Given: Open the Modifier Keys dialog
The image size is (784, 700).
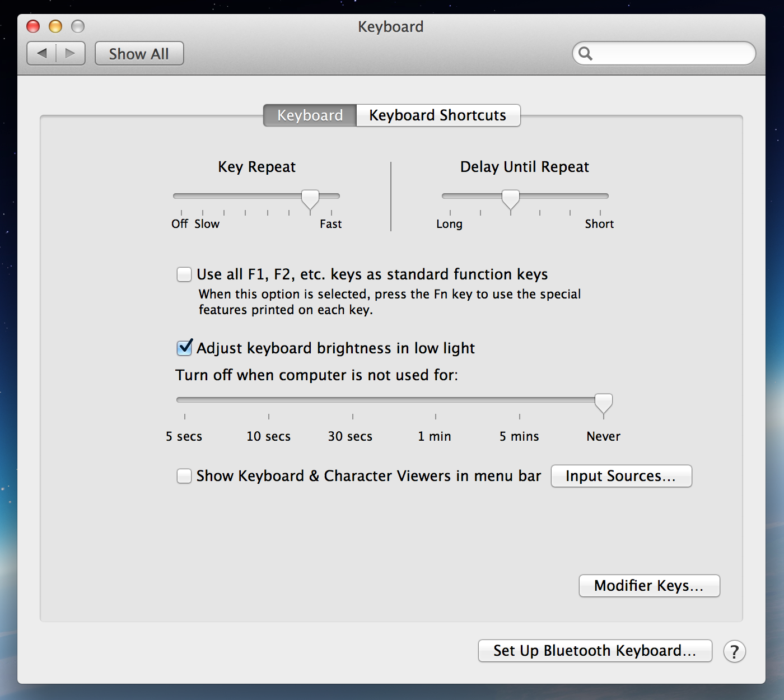Looking at the screenshot, I should pyautogui.click(x=650, y=586).
